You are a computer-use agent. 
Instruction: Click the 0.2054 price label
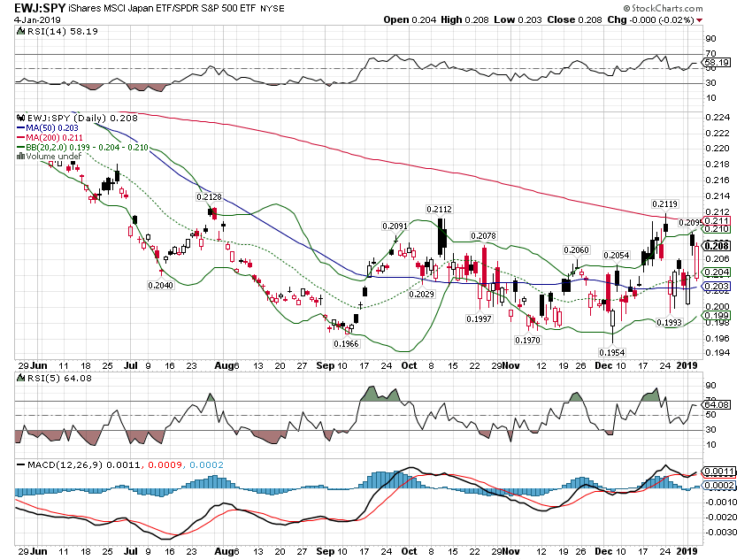pyautogui.click(x=617, y=256)
